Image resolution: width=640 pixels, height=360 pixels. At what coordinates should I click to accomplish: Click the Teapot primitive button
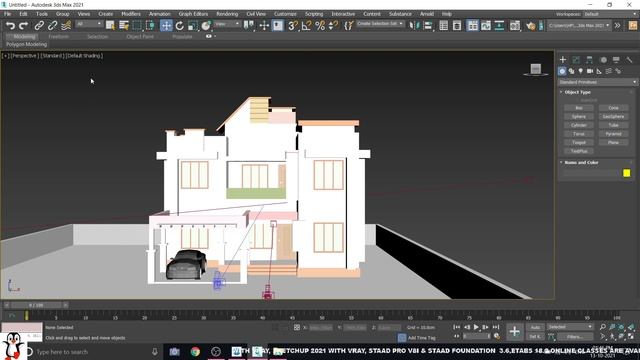(579, 142)
